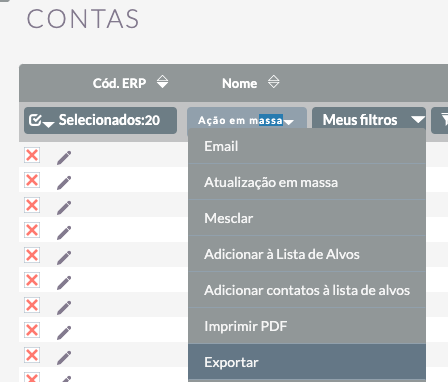Edit the third row using its pencil icon
The width and height of the screenshot is (448, 382).
pyautogui.click(x=64, y=208)
